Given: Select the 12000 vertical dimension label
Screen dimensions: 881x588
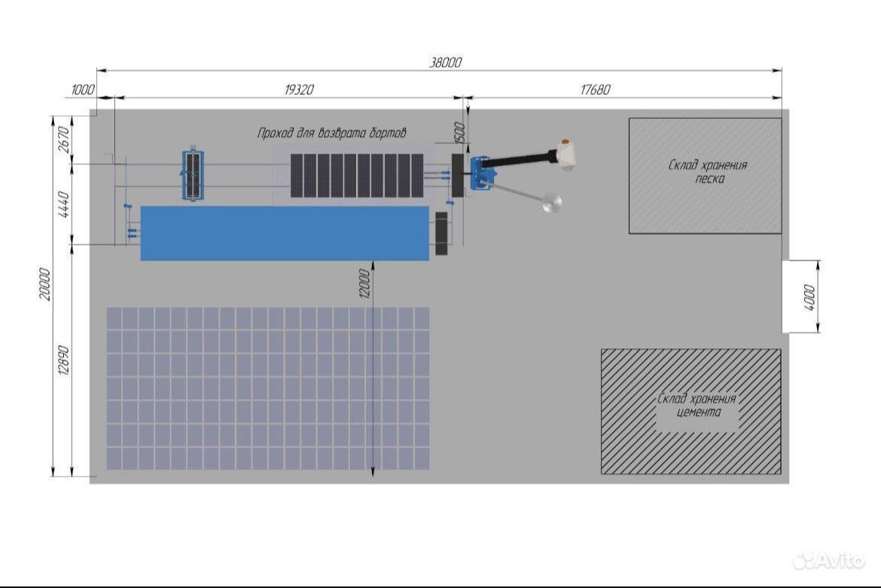Looking at the screenshot, I should click(365, 283).
